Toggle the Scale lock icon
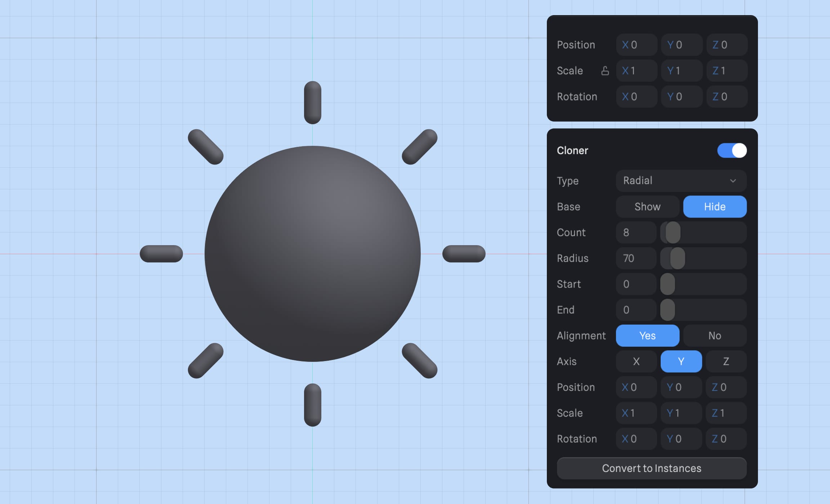This screenshot has width=830, height=504. [605, 71]
